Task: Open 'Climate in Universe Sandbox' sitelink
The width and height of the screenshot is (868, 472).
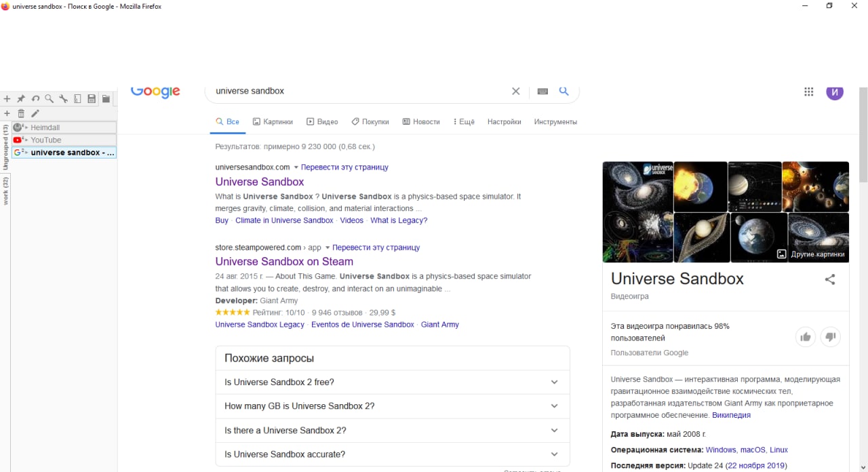Action: 284,220
